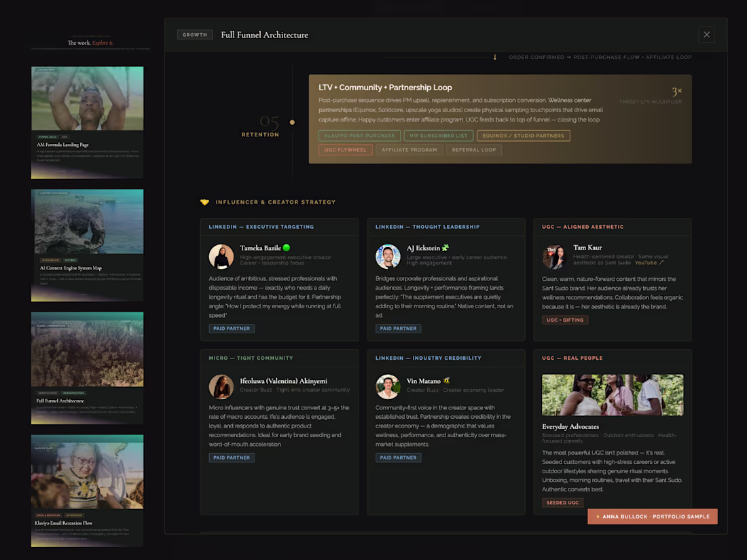Click AJ Eckstein's profile avatar
This screenshot has width=747, height=560.
pyautogui.click(x=388, y=256)
